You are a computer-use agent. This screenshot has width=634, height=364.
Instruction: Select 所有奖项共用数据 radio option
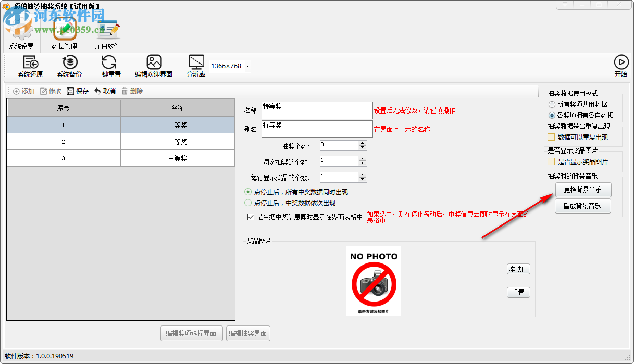tap(552, 104)
